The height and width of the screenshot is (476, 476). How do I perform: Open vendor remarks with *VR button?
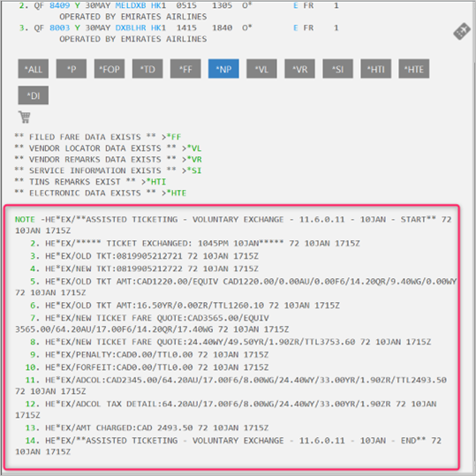299,69
